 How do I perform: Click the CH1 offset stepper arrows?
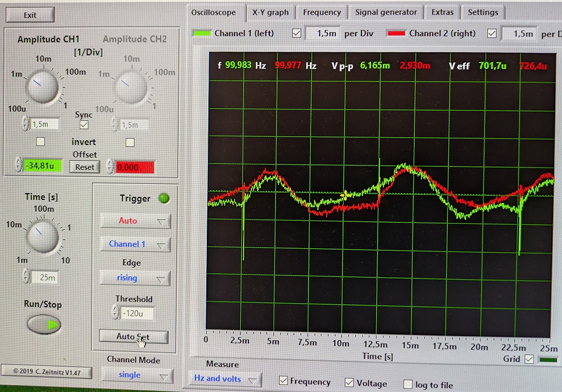[19, 166]
